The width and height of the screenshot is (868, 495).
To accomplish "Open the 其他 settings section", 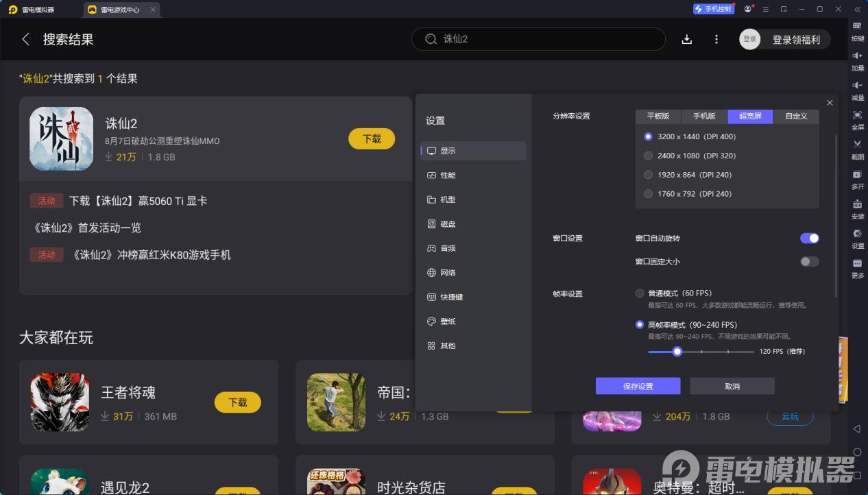I will point(474,346).
